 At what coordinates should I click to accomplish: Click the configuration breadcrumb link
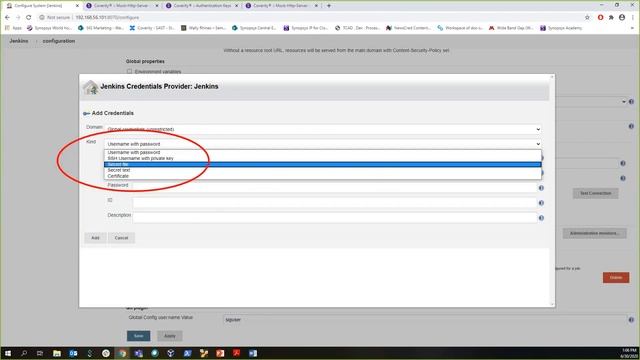[x=59, y=41]
